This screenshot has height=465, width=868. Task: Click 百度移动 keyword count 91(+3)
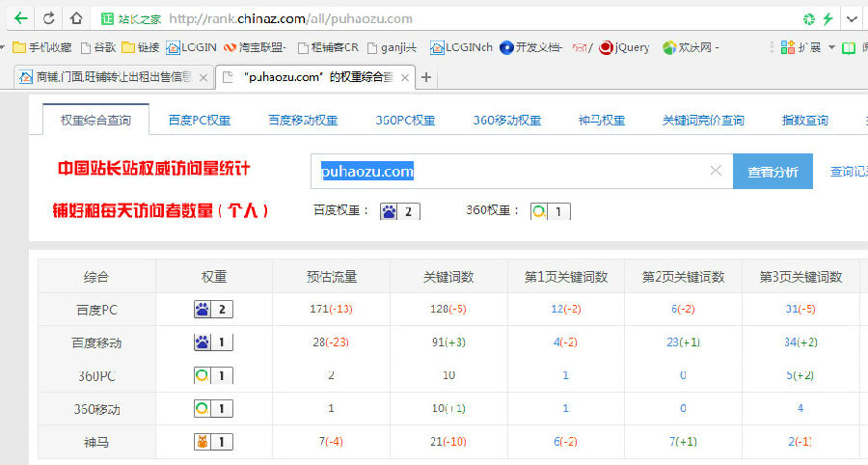point(448,342)
